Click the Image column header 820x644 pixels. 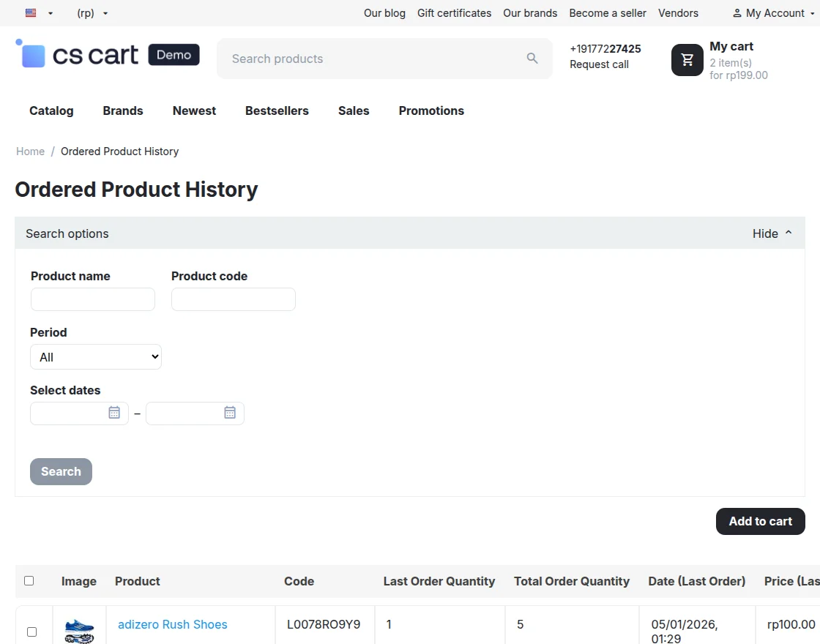79,581
